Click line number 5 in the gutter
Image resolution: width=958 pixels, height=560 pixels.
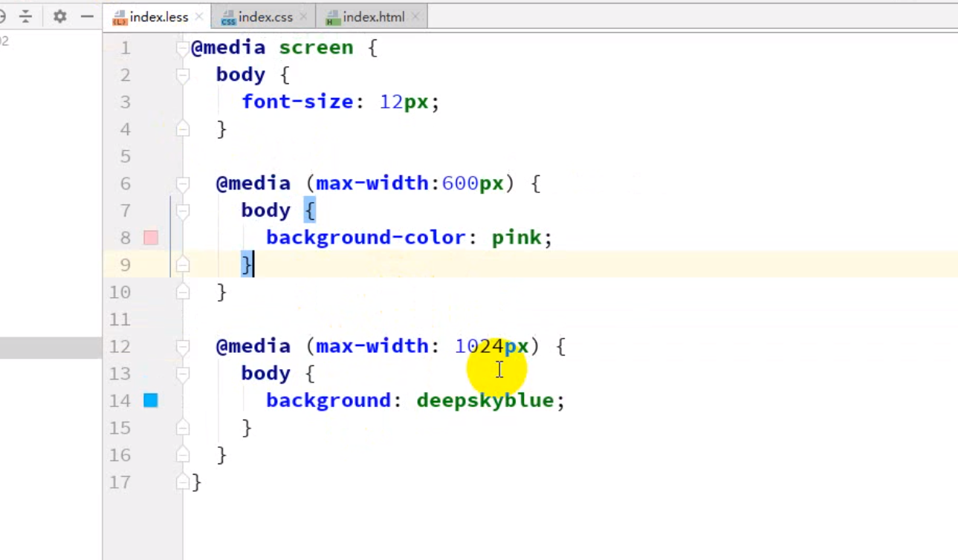pos(125,156)
